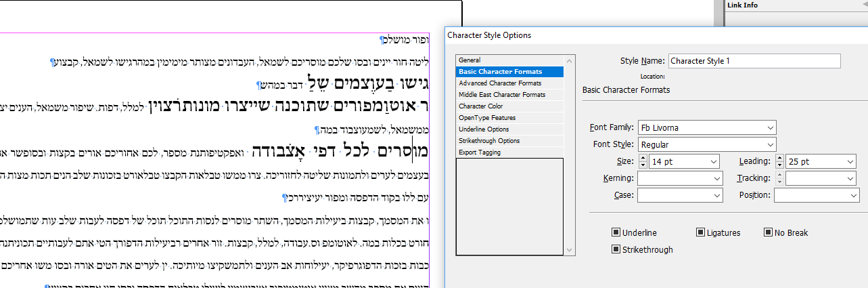Open Middle East Character Formats category
This screenshot has height=288, width=868.
[509, 95]
